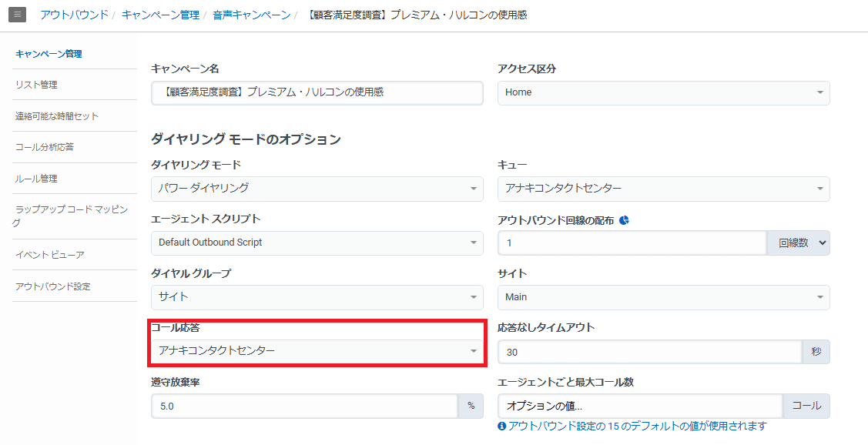This screenshot has height=445, width=868.
Task: Open the 回線数 unit selector
Action: coord(798,243)
